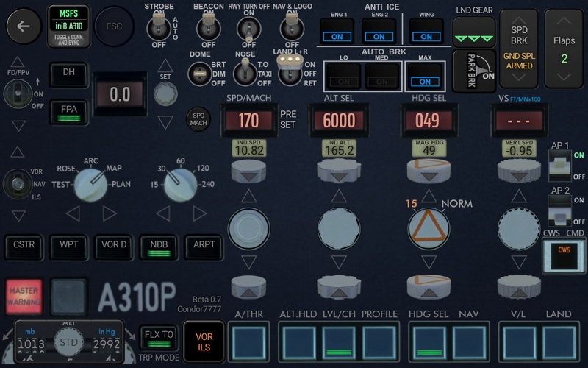Acknowledge the MASTER WARNING light
Screen dimensions: 588x368
pos(24,297)
